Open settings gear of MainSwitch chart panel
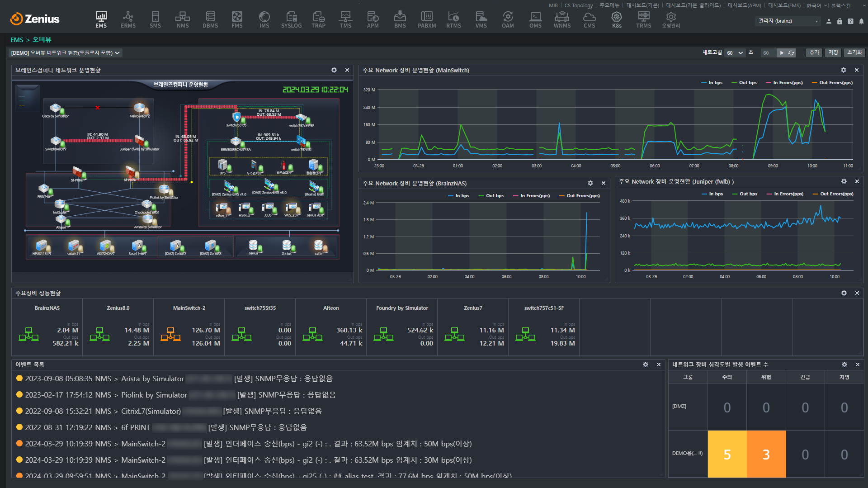 point(843,70)
